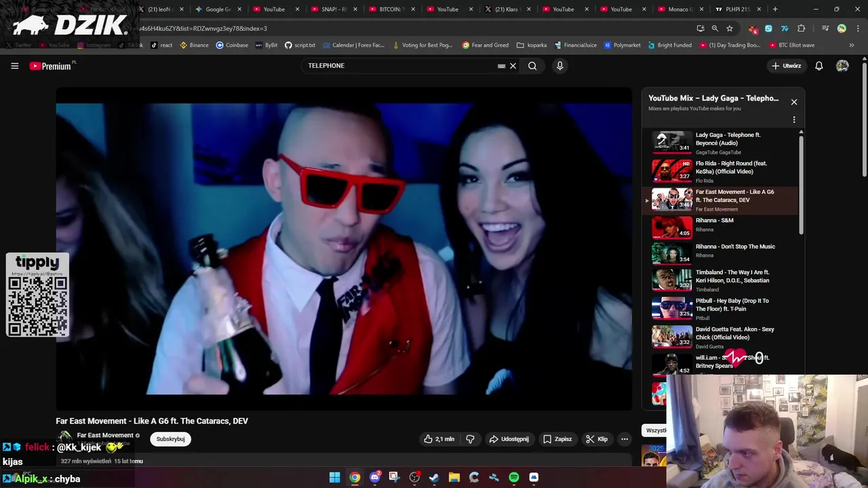Screen dimensions: 868x488
Task: Click the search magnifier button
Action: click(532, 66)
